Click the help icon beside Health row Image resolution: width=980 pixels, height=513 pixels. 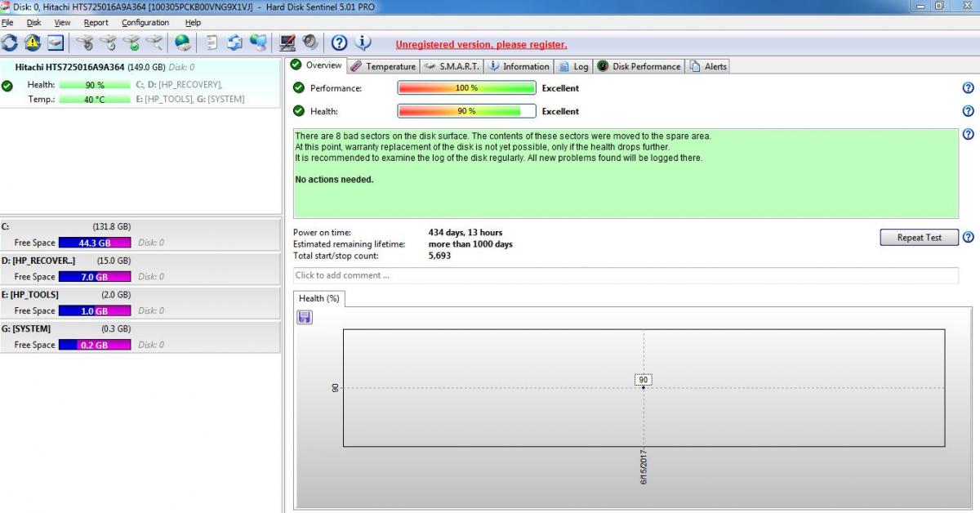pyautogui.click(x=969, y=111)
